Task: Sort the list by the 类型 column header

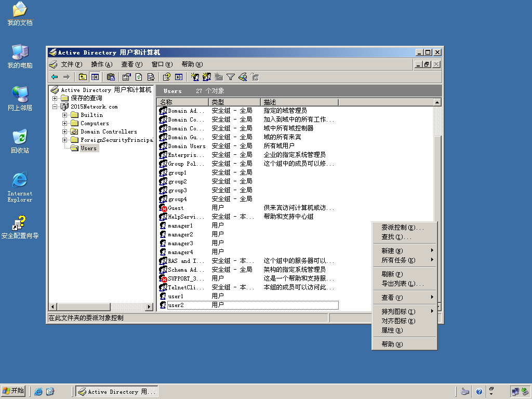Action: pyautogui.click(x=234, y=102)
